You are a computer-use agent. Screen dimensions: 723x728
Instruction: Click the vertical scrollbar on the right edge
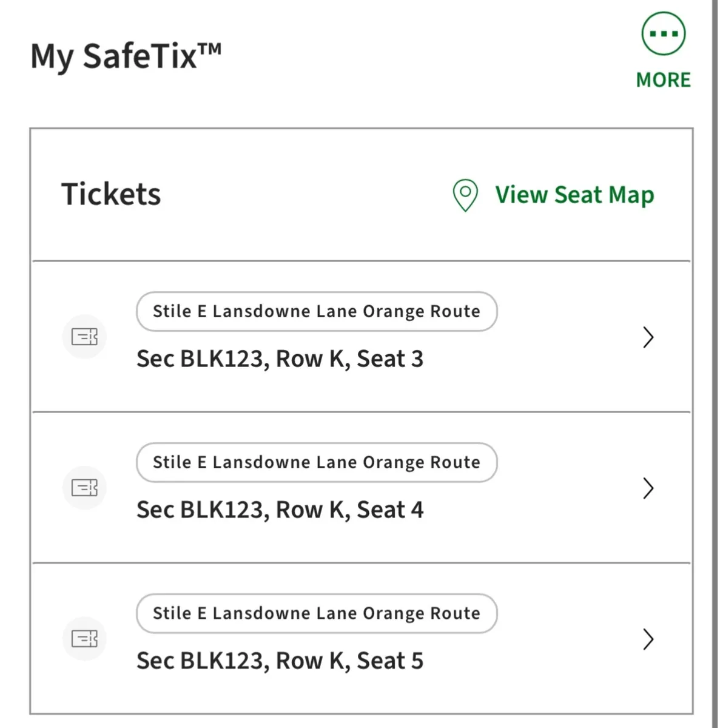point(715,364)
